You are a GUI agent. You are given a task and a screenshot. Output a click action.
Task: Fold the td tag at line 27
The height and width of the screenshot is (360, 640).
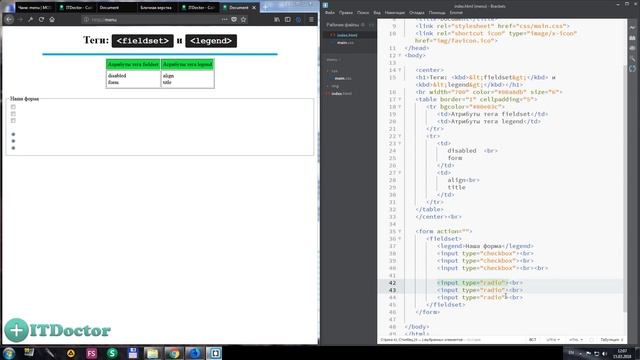[x=400, y=173]
